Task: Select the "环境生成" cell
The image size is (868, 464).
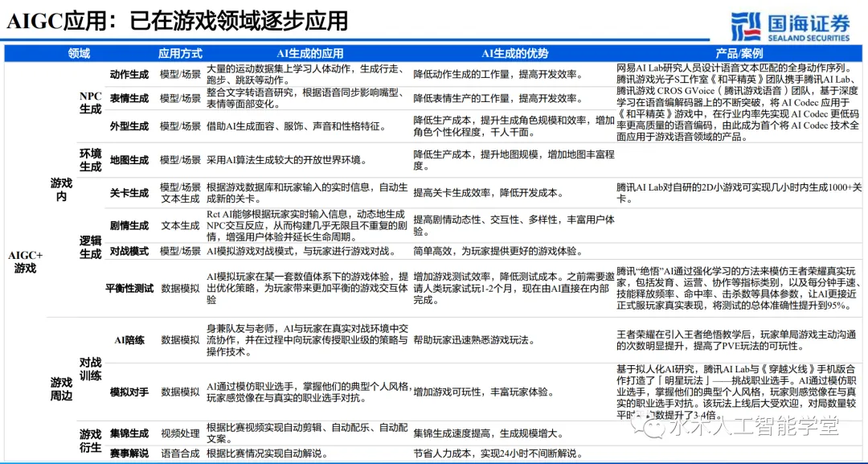Action: click(90, 160)
